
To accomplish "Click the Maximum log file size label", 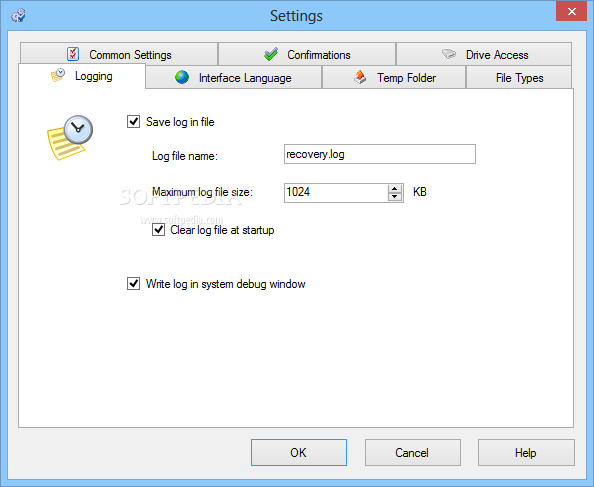I will 202,192.
